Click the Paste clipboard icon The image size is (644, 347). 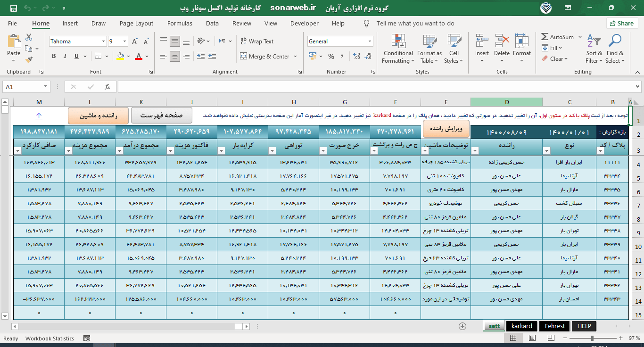14,41
